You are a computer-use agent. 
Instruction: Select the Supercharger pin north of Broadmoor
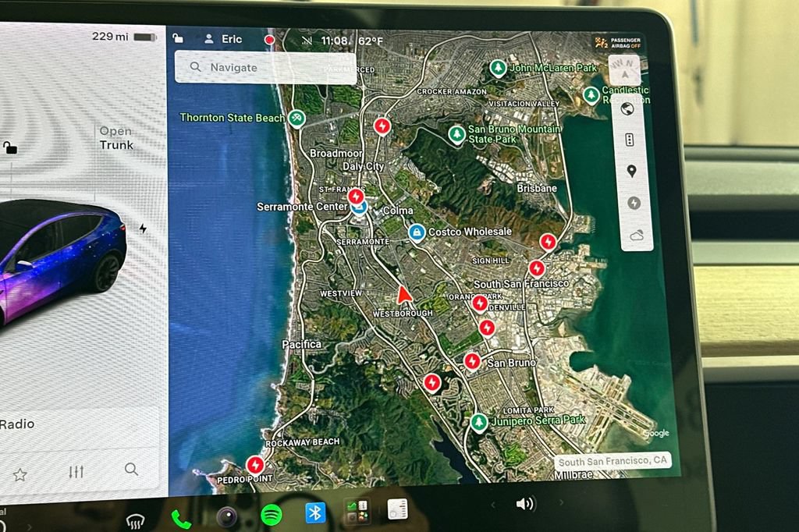(x=382, y=126)
